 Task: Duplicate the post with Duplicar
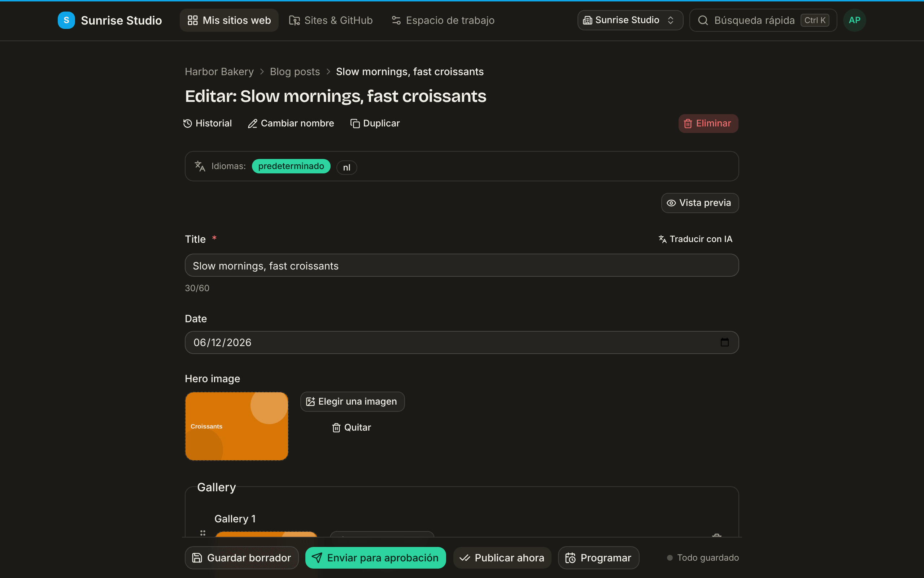[375, 123]
